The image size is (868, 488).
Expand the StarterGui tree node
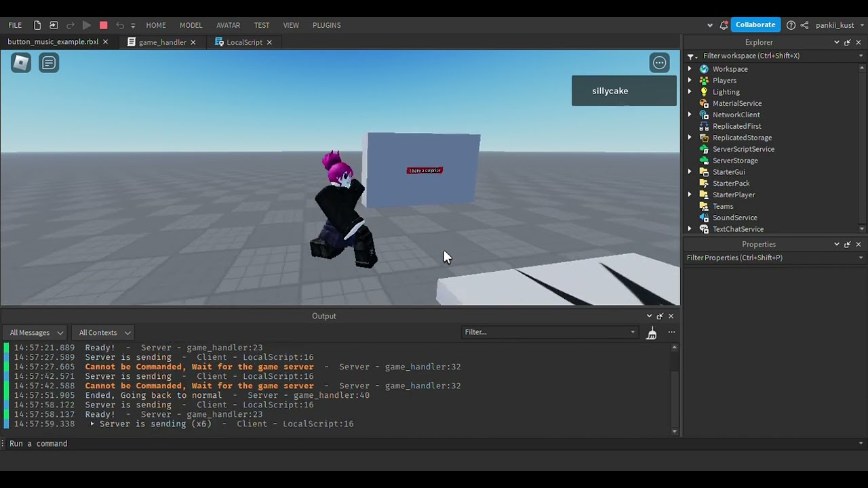point(690,172)
